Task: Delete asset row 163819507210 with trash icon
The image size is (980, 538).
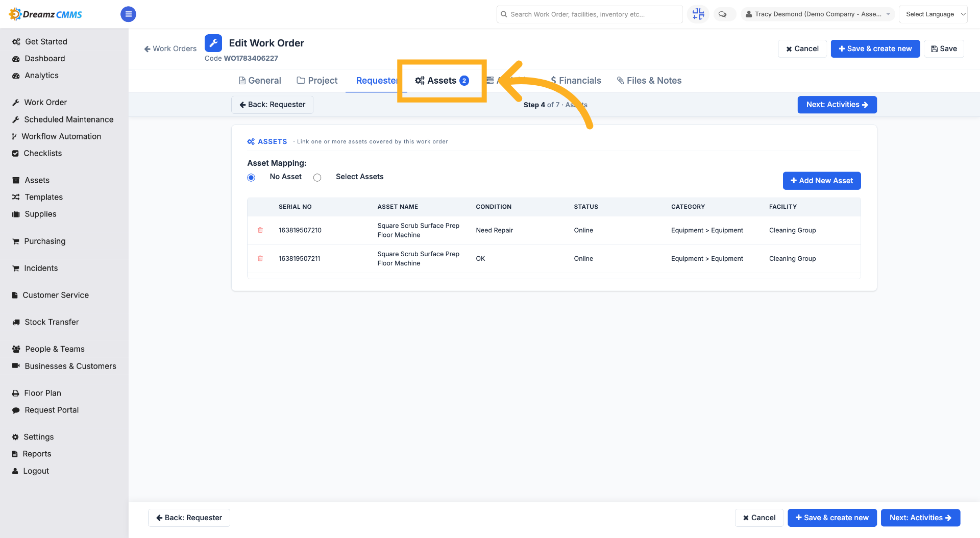Action: pos(260,230)
